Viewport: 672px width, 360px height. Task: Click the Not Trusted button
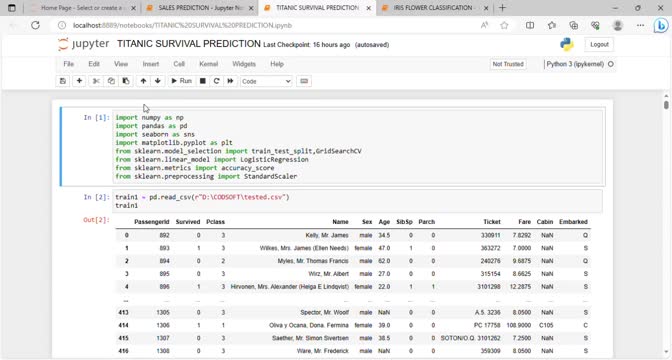(x=508, y=64)
